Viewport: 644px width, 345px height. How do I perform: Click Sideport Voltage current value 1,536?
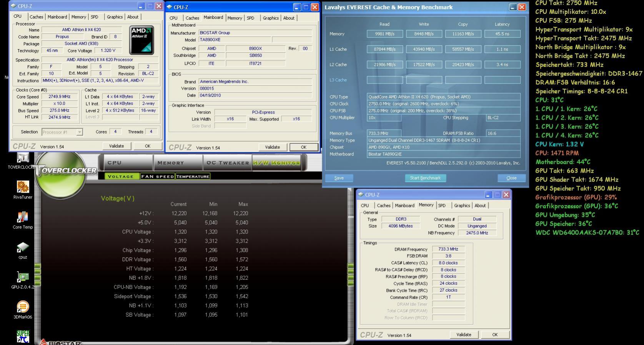(x=180, y=297)
